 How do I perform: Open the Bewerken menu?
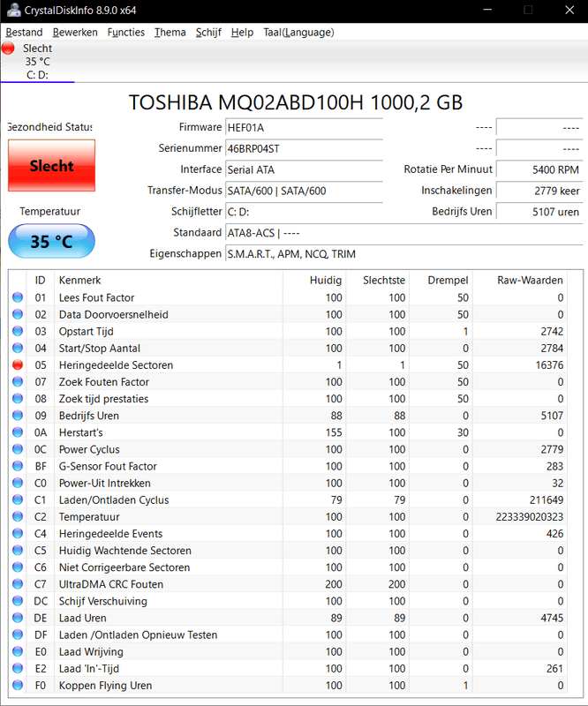75,33
